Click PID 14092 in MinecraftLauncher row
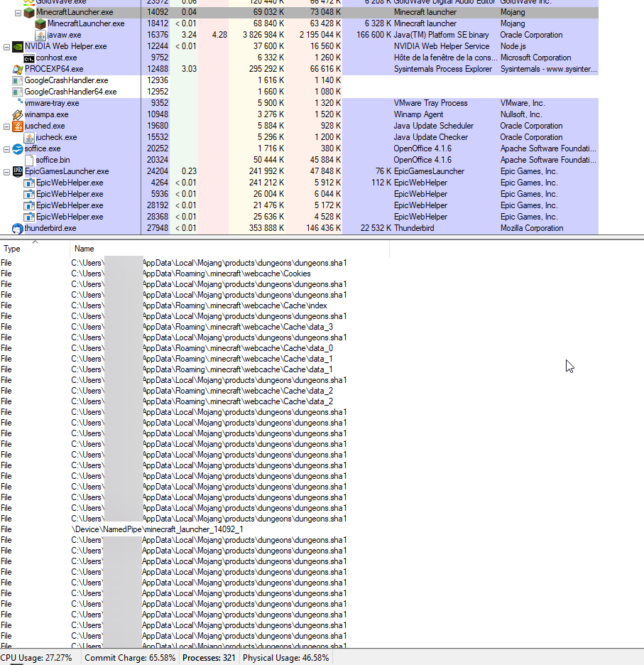This screenshot has height=665, width=644. point(158,12)
